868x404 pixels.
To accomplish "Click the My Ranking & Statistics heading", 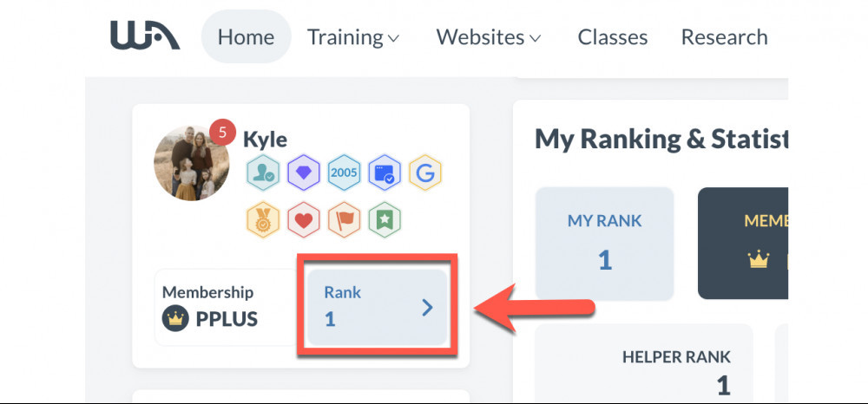I will pos(661,140).
